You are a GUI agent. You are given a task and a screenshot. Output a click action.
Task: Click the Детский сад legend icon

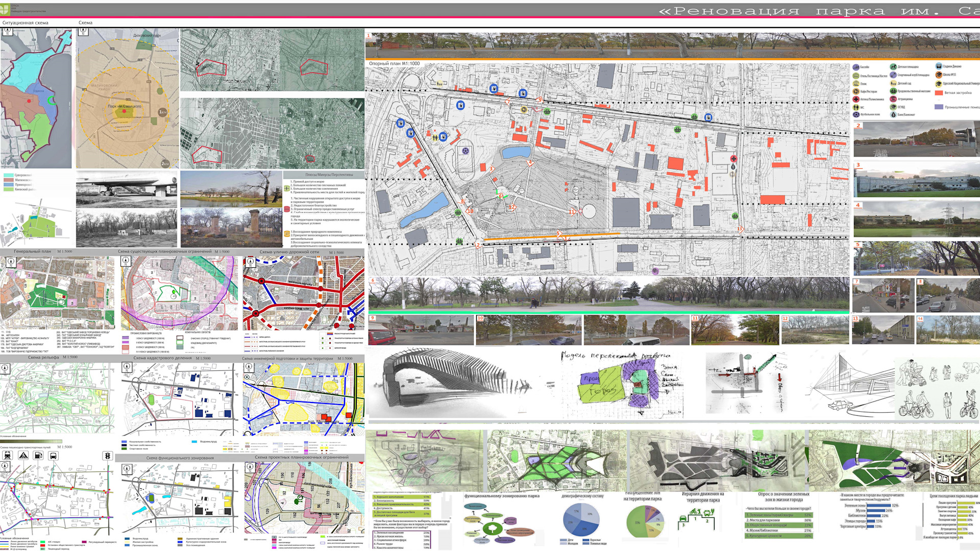pyautogui.click(x=893, y=83)
